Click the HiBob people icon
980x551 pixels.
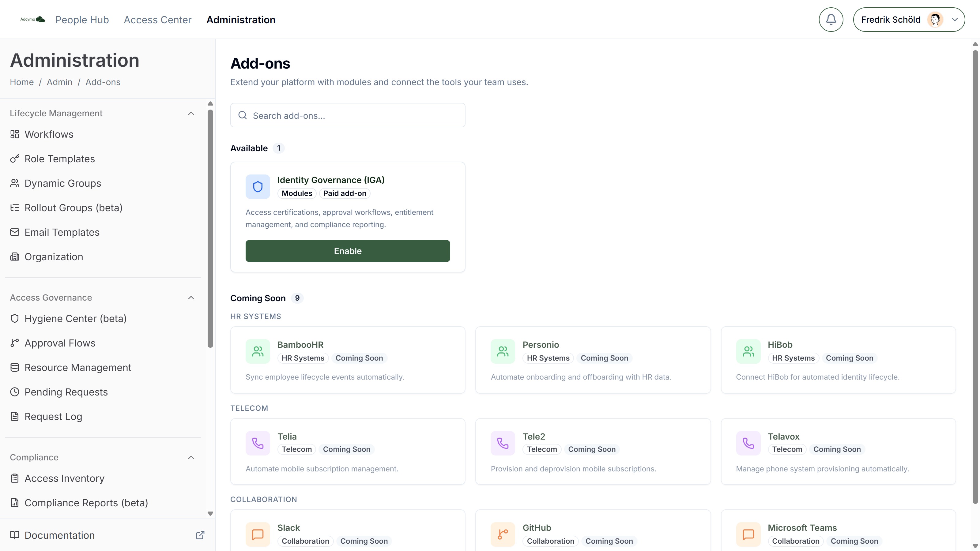tap(748, 351)
